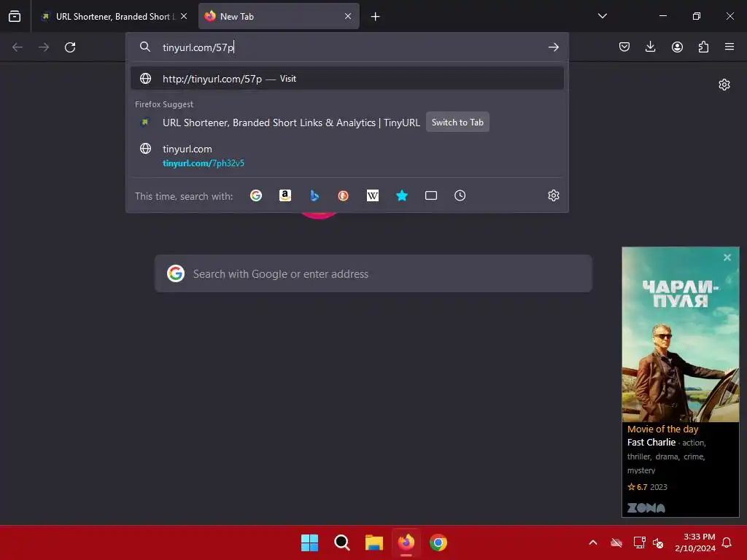
Task: Search in History clock icon
Action: pos(460,195)
